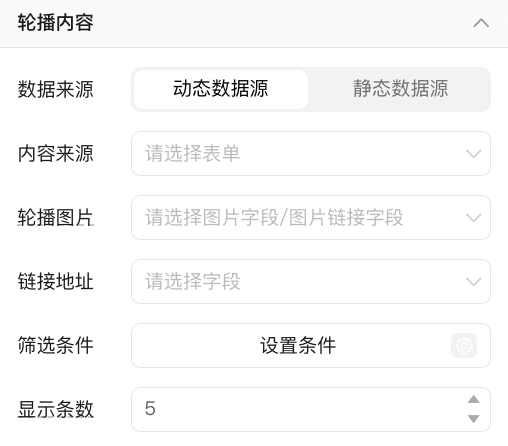508x446 pixels.
Task: Collapse the 轮播内容 section chevron
Action: [481, 23]
